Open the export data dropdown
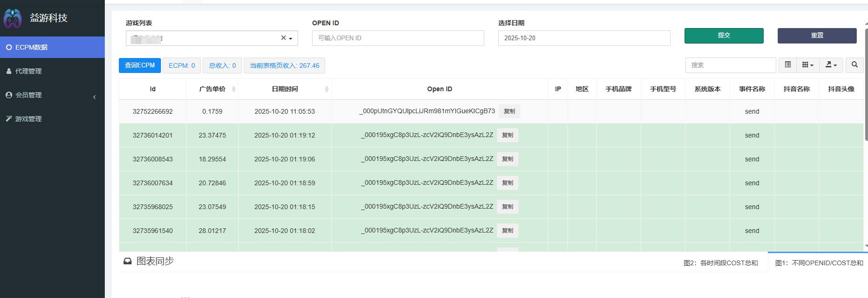 (831, 65)
